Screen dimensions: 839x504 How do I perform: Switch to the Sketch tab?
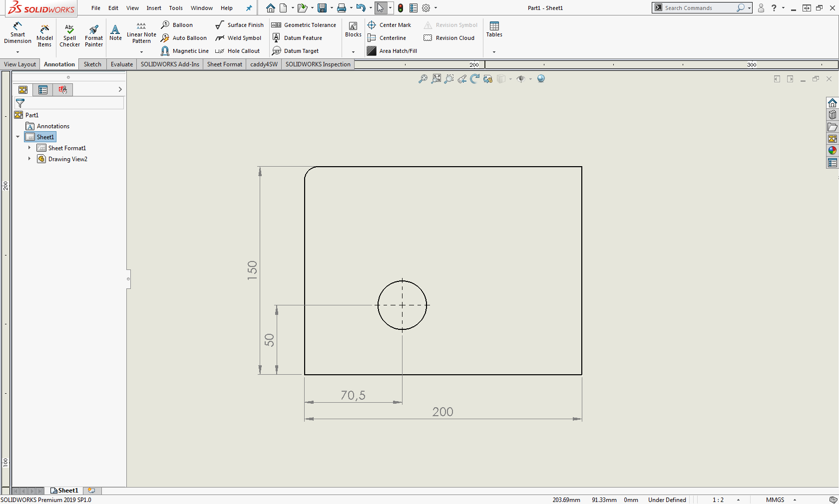(92, 64)
